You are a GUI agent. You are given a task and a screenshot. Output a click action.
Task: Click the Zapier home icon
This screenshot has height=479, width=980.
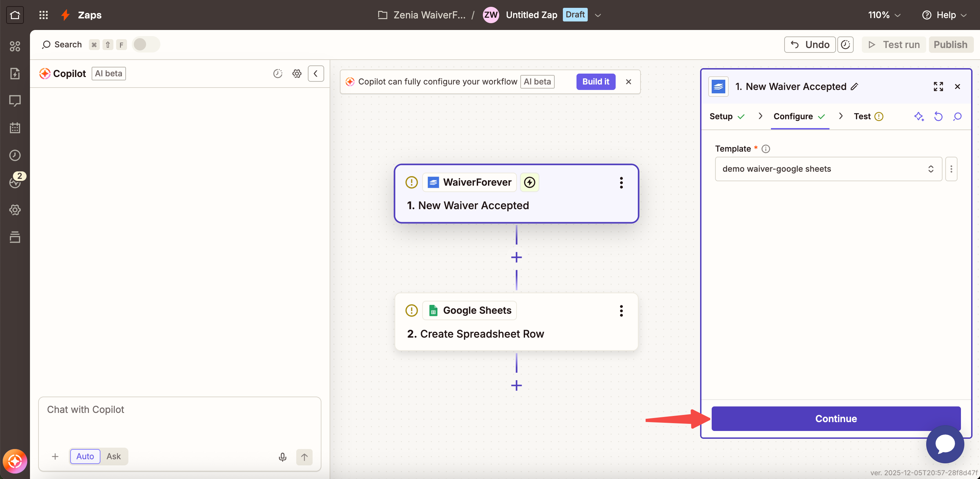tap(15, 15)
